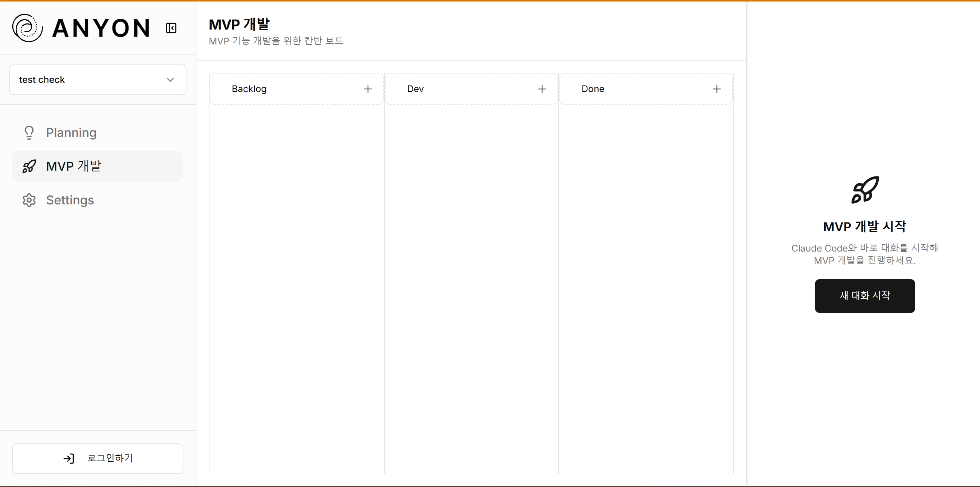The height and width of the screenshot is (487, 980).
Task: Expand project selector chevron arrow
Action: pos(170,80)
